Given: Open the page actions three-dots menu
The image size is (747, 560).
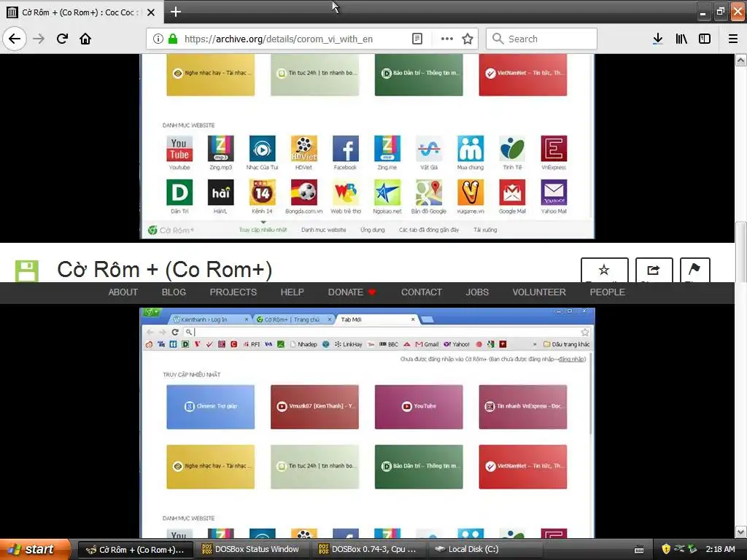Looking at the screenshot, I should click(447, 39).
